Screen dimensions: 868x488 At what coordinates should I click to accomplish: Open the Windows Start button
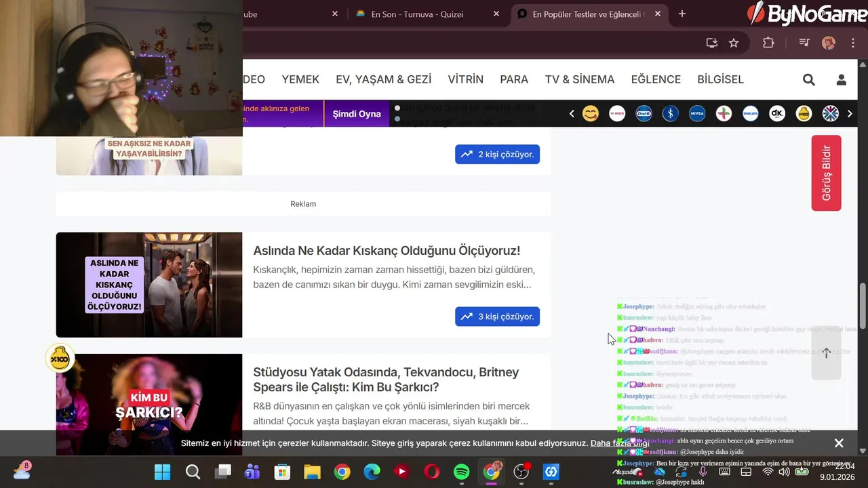click(x=162, y=472)
